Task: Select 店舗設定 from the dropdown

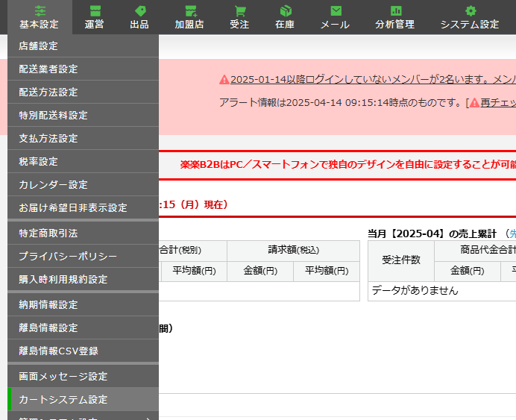Action: click(x=83, y=46)
